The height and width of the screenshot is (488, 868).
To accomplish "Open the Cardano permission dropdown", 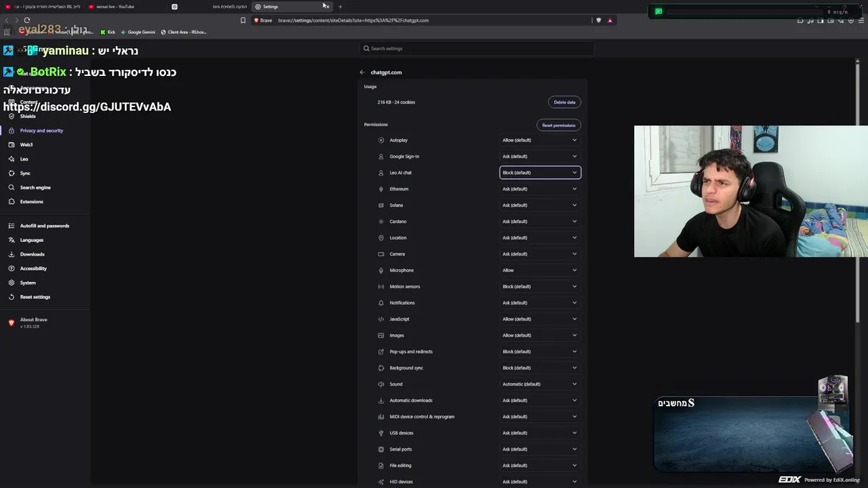I will point(540,222).
